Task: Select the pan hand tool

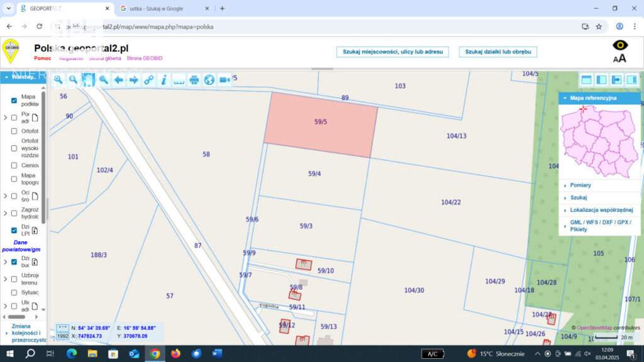Action: tap(88, 80)
